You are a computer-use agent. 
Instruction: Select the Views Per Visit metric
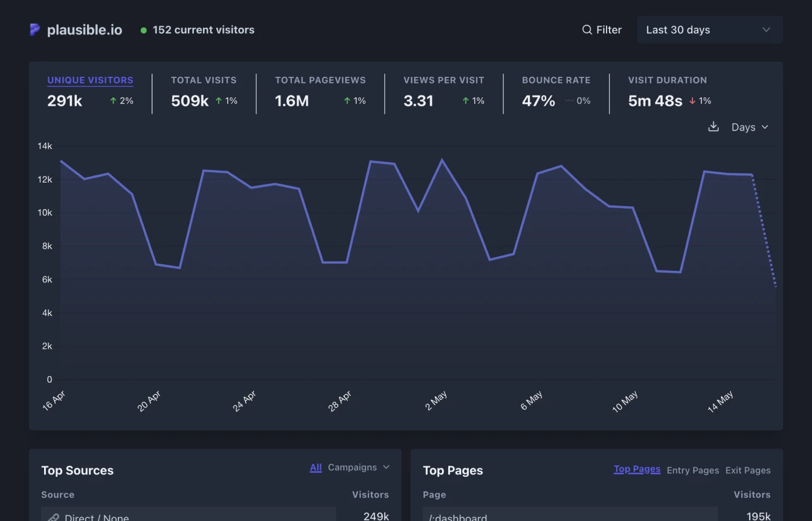point(444,80)
